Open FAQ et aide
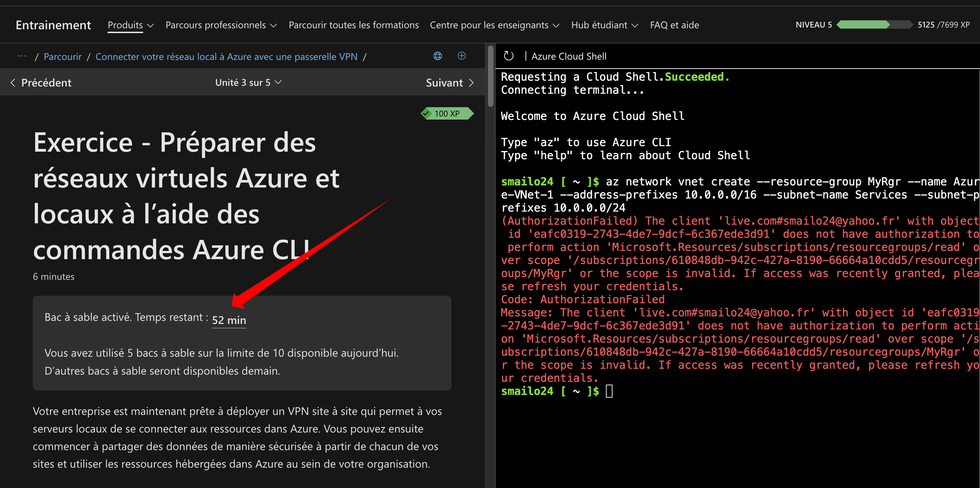Screen dimensions: 980x488 [674, 25]
